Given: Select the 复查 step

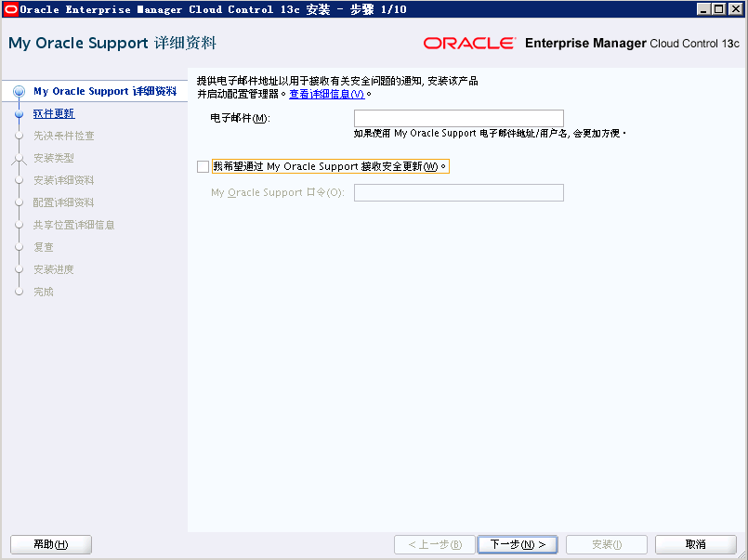Looking at the screenshot, I should (x=44, y=247).
